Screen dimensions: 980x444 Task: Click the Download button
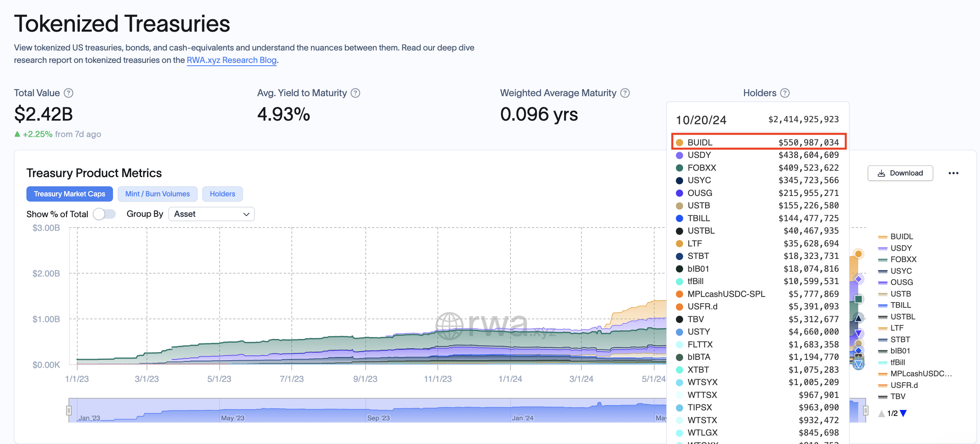pyautogui.click(x=900, y=173)
